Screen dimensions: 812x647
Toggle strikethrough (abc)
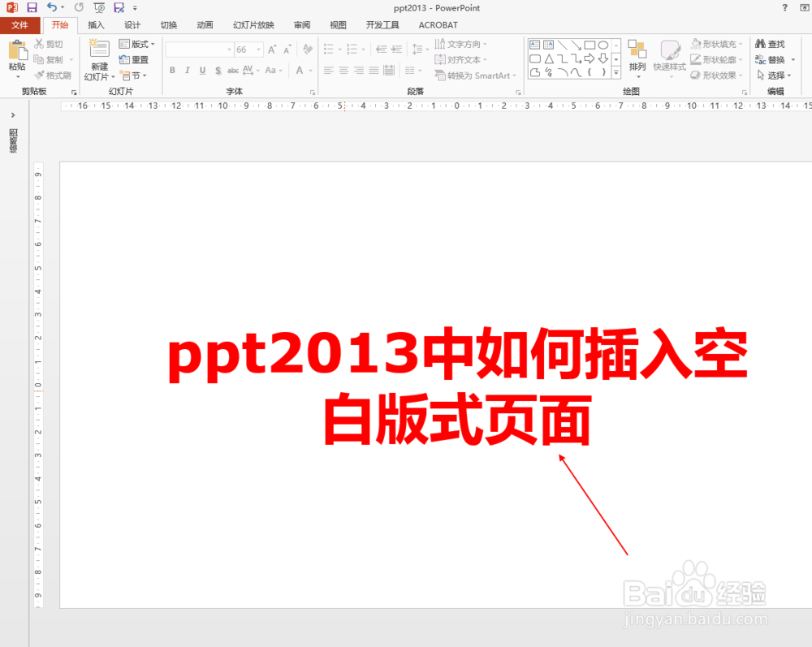click(x=233, y=71)
